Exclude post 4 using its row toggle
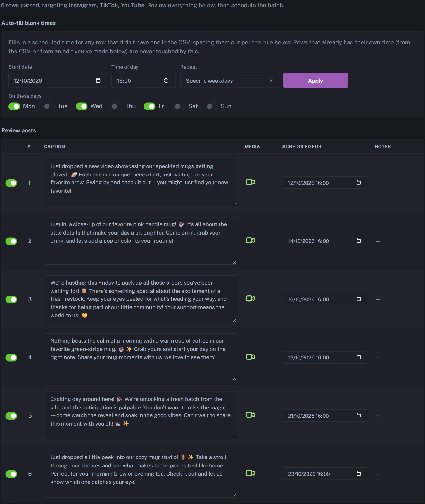Viewport: 425px width, 504px height. tap(11, 358)
